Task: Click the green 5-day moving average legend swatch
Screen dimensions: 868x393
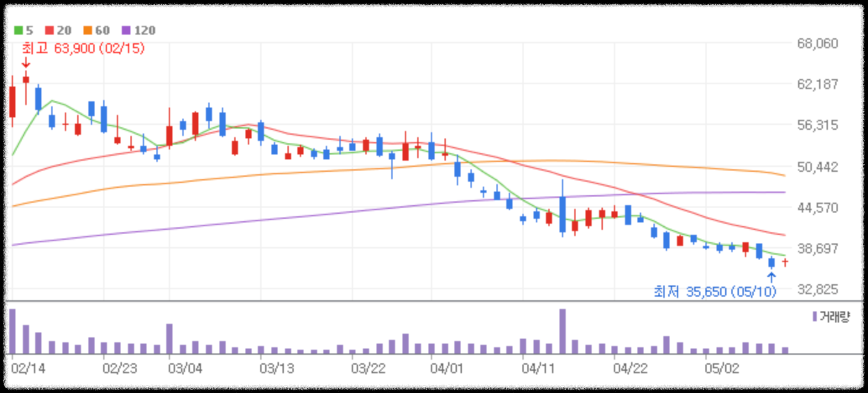Action: (x=19, y=31)
